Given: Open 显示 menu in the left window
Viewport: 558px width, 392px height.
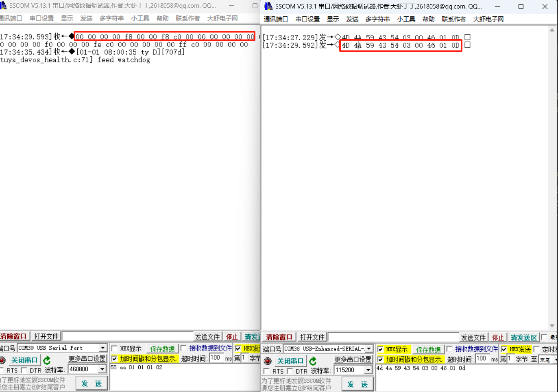Looking at the screenshot, I should coord(67,18).
